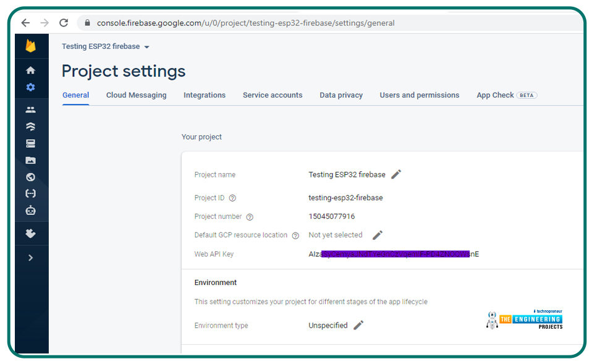Image resolution: width=592 pixels, height=364 pixels.
Task: Switch to the Cloud Messaging tab
Action: point(136,95)
